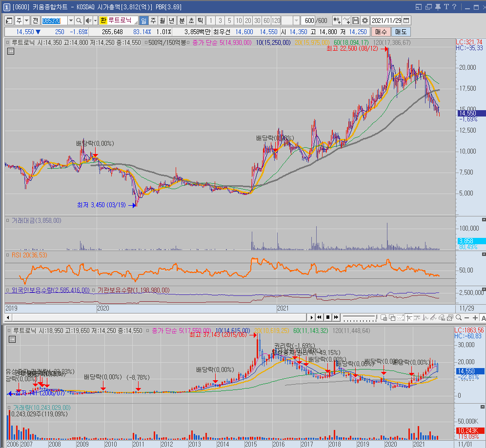
Task: Click the 전 button
Action: [35, 20]
